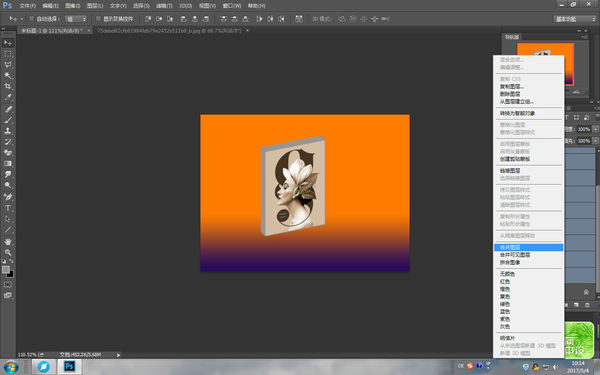Open status bar info arrow
Viewport: 600px width, 375px height.
(x=118, y=355)
